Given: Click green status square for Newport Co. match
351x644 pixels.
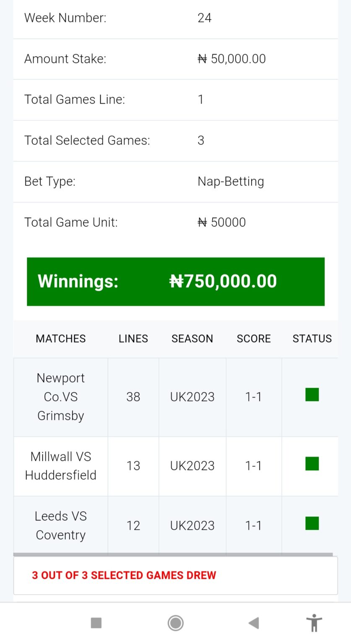Looking at the screenshot, I should 312,395.
